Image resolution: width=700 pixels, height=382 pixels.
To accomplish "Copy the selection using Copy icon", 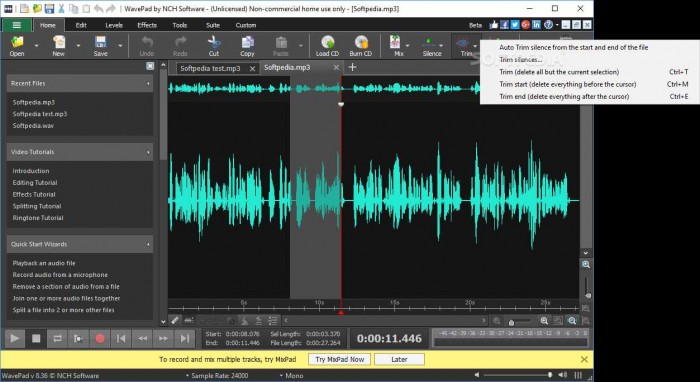I will coord(247,42).
